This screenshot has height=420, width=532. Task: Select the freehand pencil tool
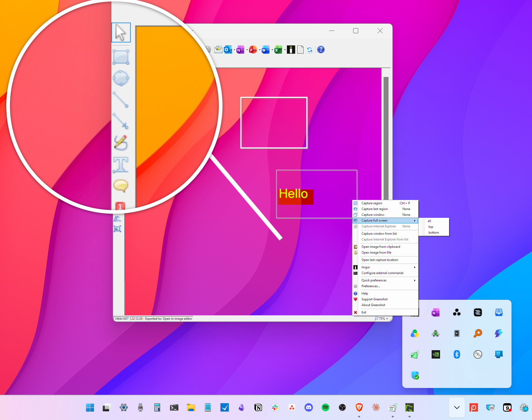coord(121,143)
